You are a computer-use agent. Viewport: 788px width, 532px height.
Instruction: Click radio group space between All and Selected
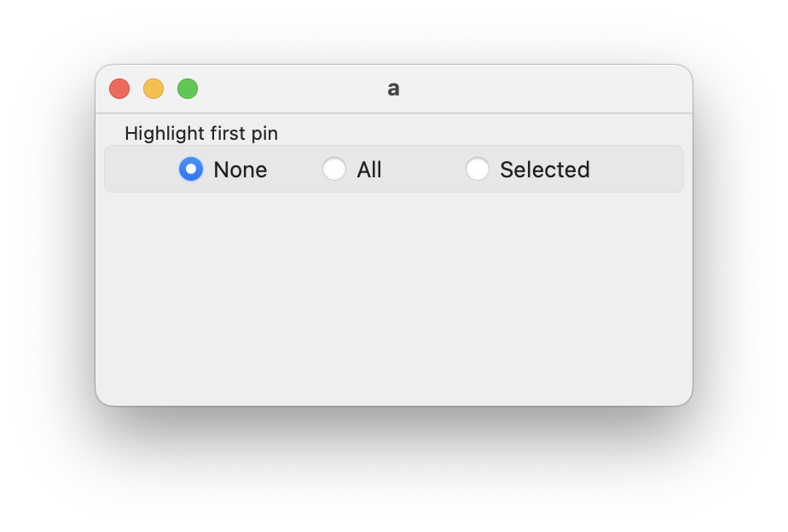click(x=424, y=169)
